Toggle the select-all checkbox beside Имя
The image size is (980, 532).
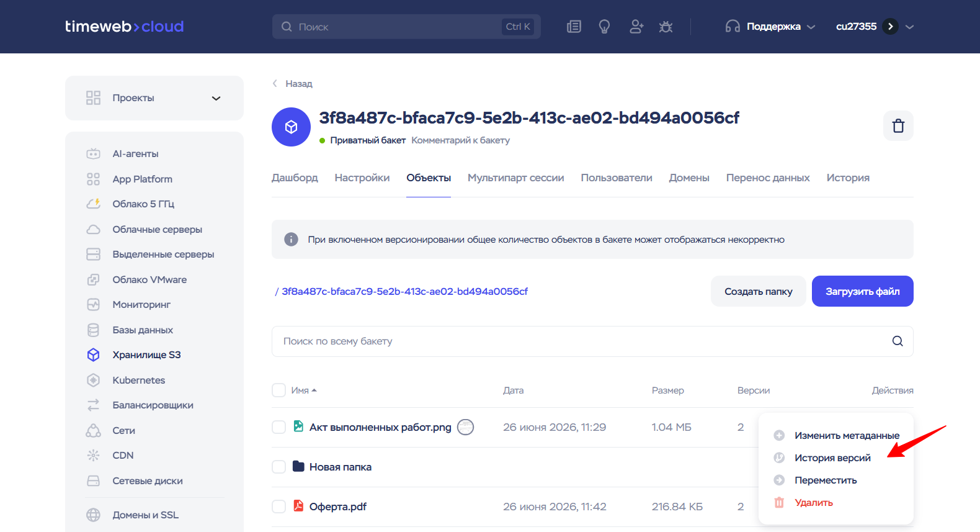tap(278, 390)
